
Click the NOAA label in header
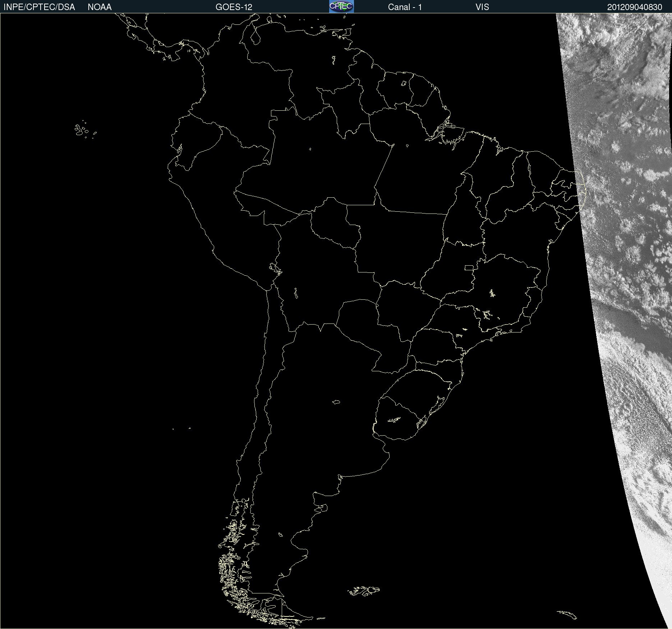100,7
